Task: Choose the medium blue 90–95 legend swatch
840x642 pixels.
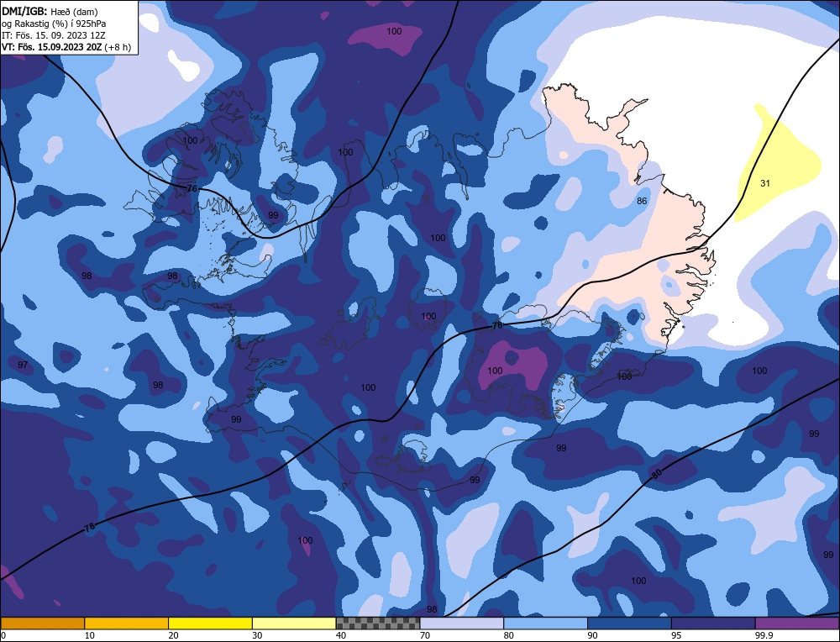Action: pos(629,624)
